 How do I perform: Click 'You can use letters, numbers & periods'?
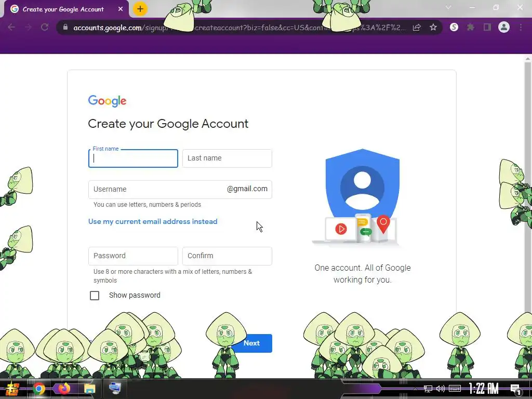point(147,205)
